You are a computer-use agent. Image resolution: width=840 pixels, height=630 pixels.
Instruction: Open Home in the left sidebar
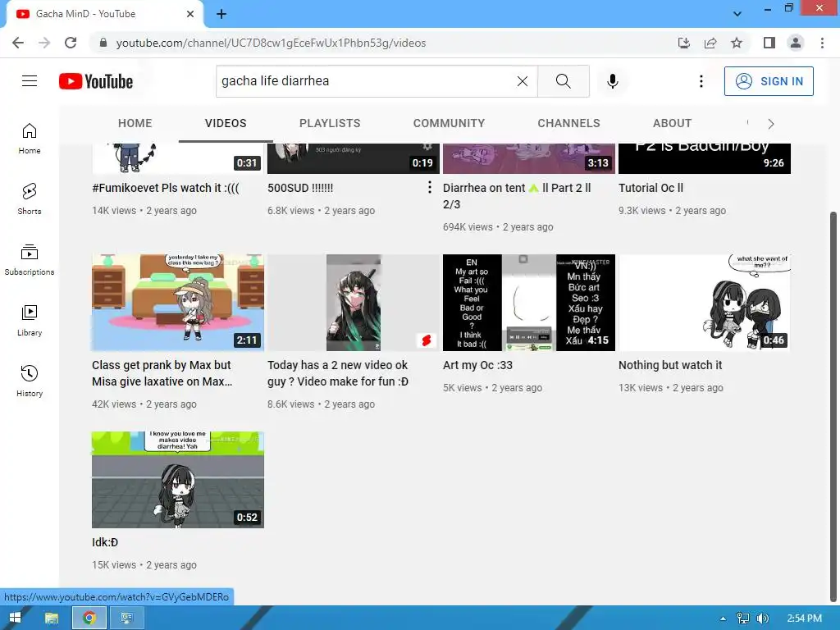coord(30,138)
